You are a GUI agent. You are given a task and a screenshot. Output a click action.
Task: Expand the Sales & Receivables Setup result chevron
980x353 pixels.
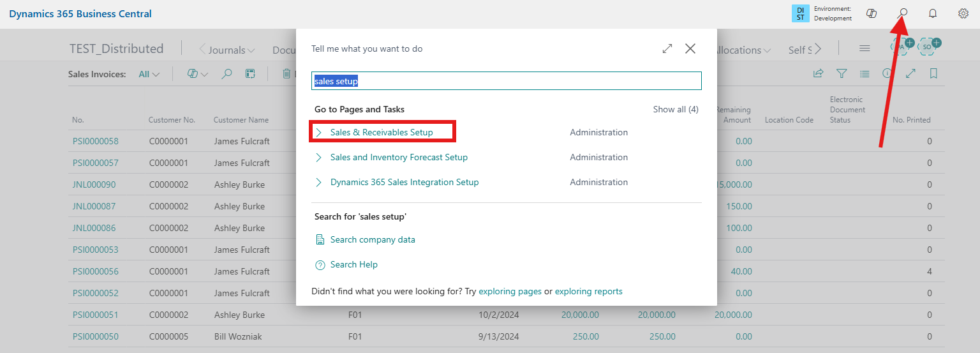click(319, 132)
